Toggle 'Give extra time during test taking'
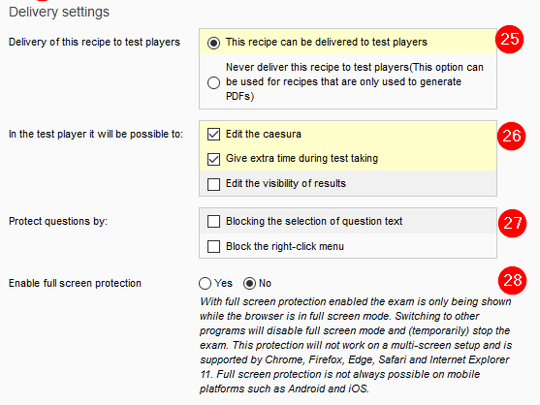 coord(214,159)
